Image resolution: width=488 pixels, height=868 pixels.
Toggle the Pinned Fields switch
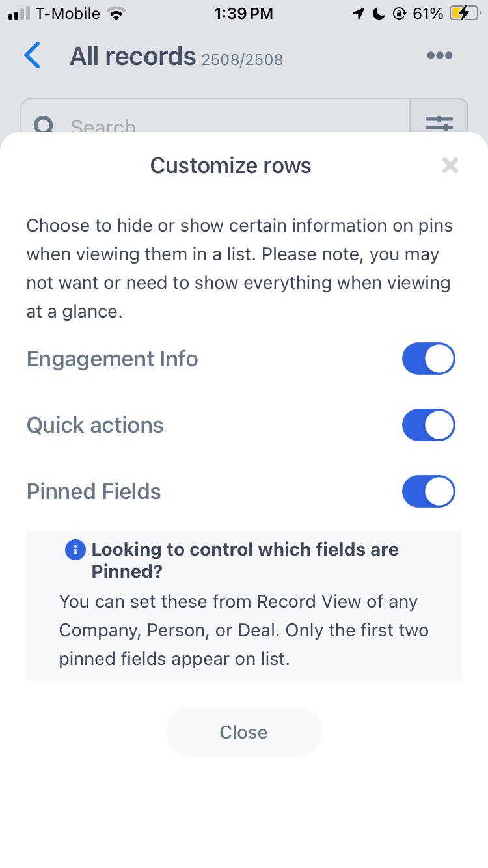(428, 491)
